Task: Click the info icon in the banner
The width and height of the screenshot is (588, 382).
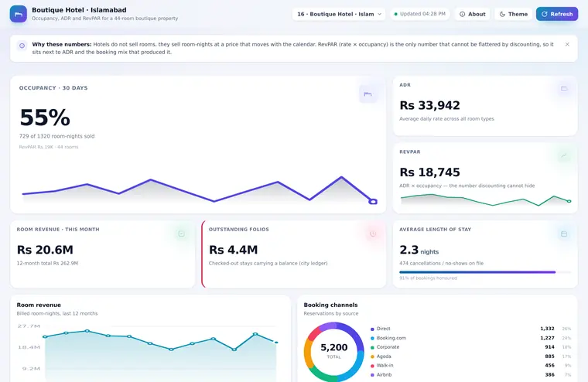Action: 22,46
